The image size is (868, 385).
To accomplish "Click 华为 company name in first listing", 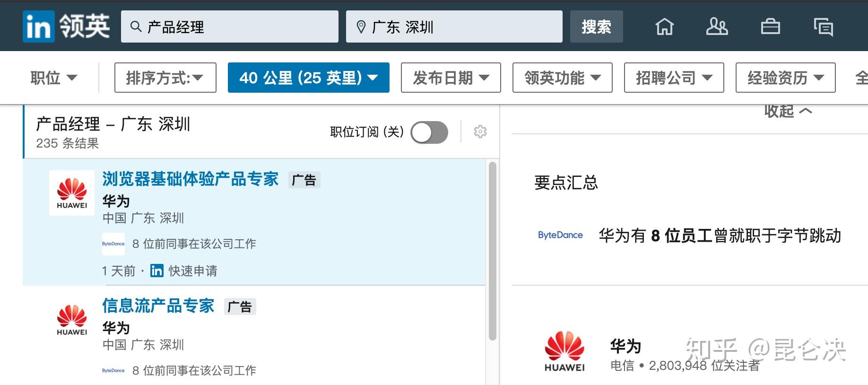I will (x=116, y=201).
